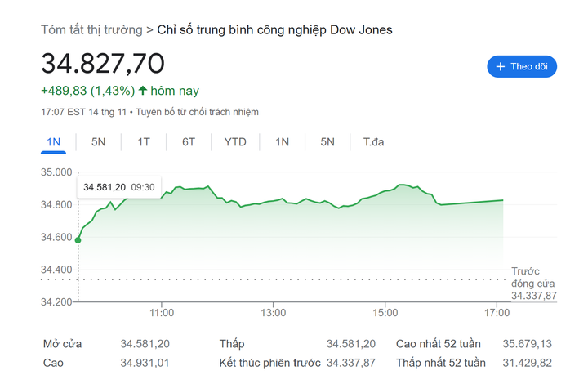Select the 1T range tab

click(144, 142)
